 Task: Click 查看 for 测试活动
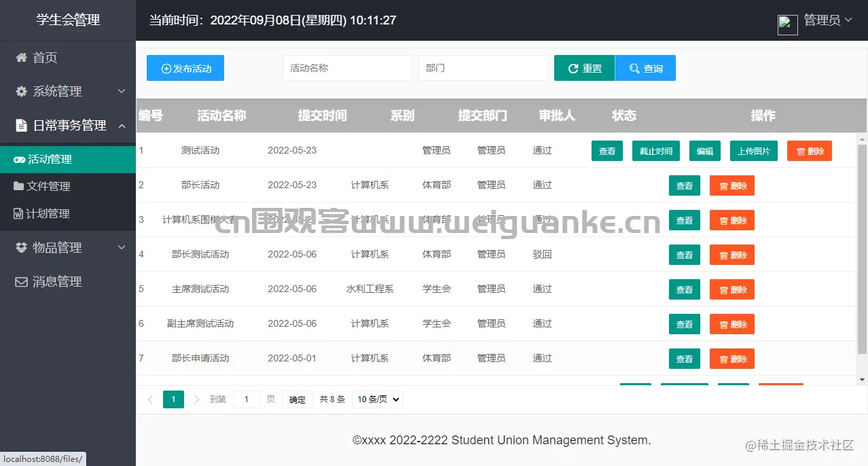607,151
